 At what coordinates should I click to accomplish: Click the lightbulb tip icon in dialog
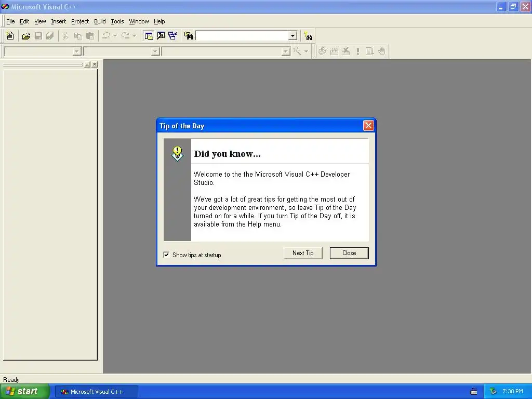178,154
